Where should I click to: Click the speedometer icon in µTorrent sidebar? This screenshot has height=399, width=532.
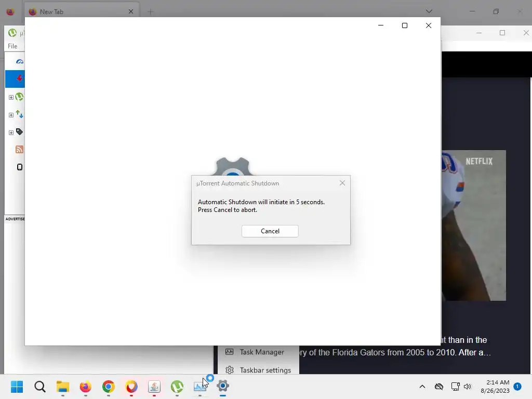pyautogui.click(x=20, y=61)
